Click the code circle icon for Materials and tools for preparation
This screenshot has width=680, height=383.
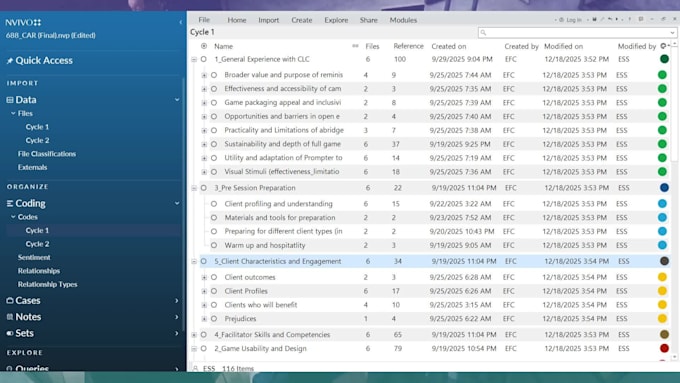click(x=214, y=217)
